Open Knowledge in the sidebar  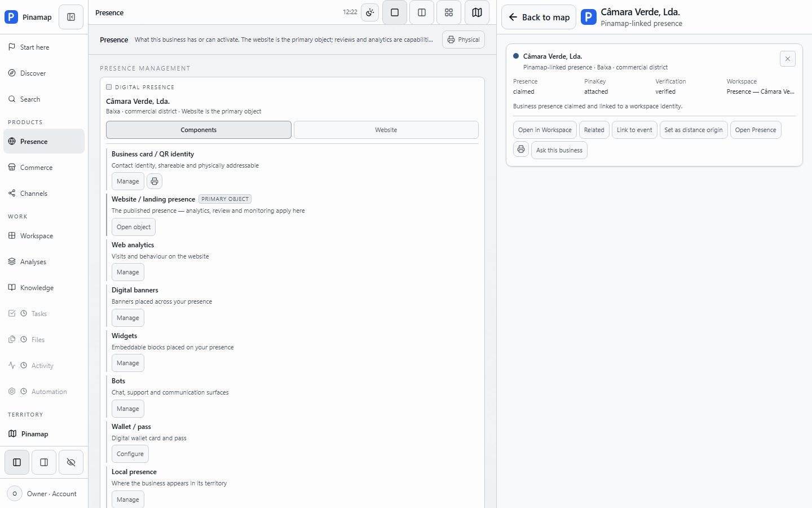click(x=44, y=288)
